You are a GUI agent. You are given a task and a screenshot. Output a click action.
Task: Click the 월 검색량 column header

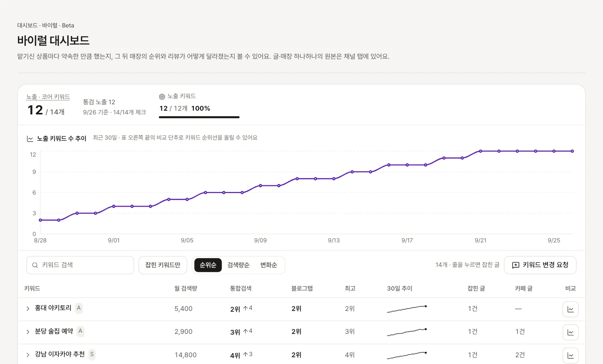coord(186,288)
